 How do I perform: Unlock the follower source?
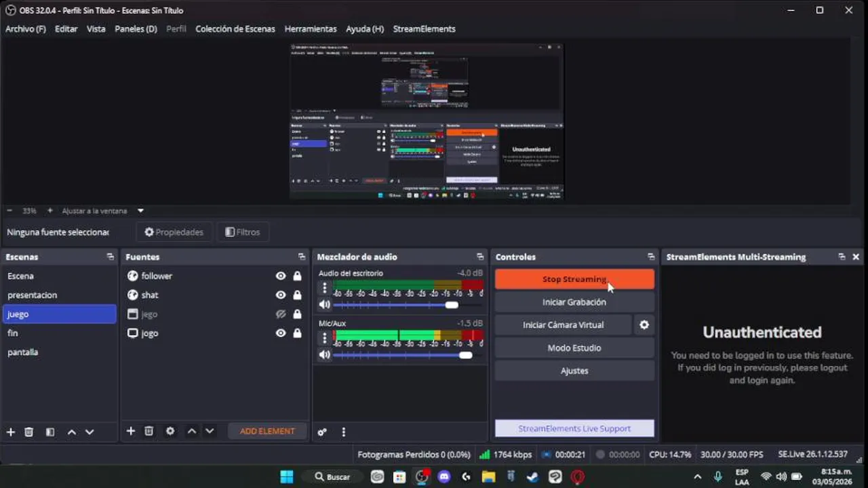click(297, 276)
